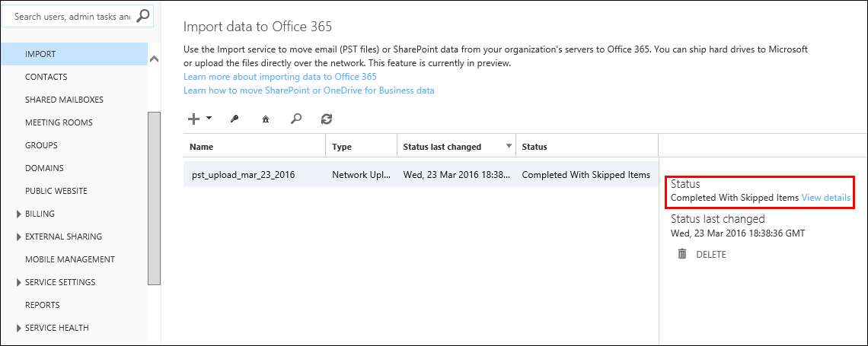Click the key icon in toolbar
The width and height of the screenshot is (868, 346).
pyautogui.click(x=235, y=119)
